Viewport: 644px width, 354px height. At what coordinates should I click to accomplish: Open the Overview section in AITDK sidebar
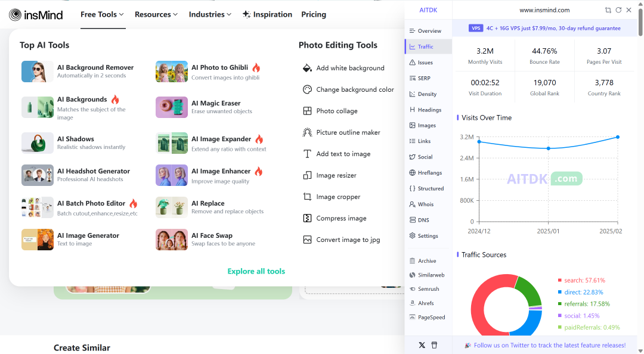pos(428,31)
